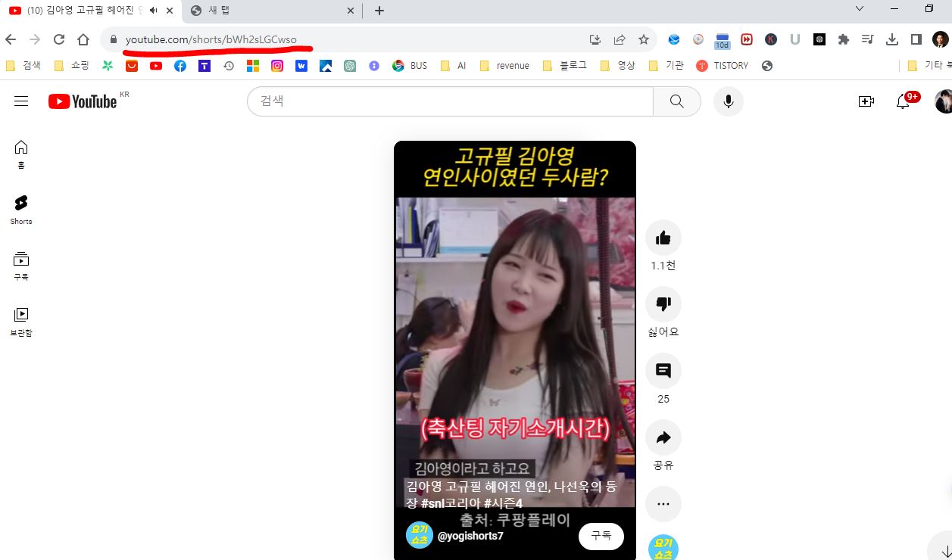
Task: Open the AI bookmark folder
Action: coord(453,66)
